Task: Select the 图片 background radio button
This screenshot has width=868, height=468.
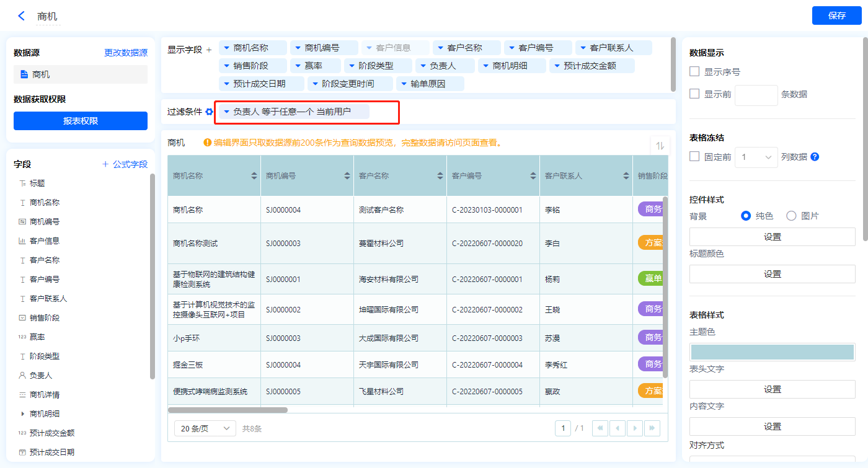Action: point(791,216)
